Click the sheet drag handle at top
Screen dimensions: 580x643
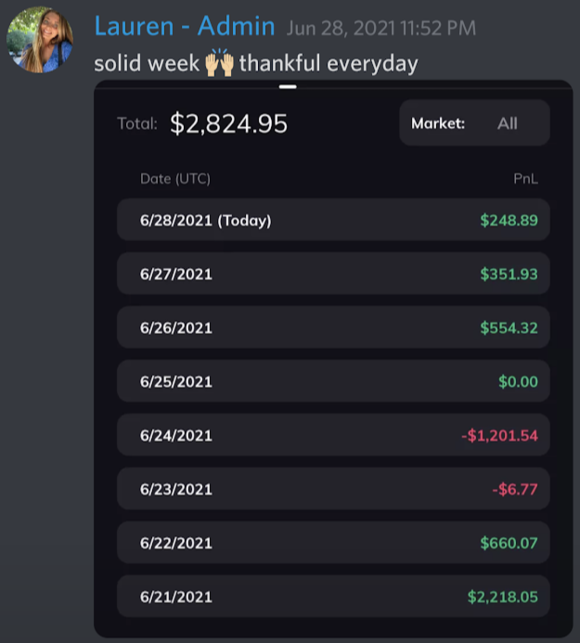pyautogui.click(x=288, y=87)
